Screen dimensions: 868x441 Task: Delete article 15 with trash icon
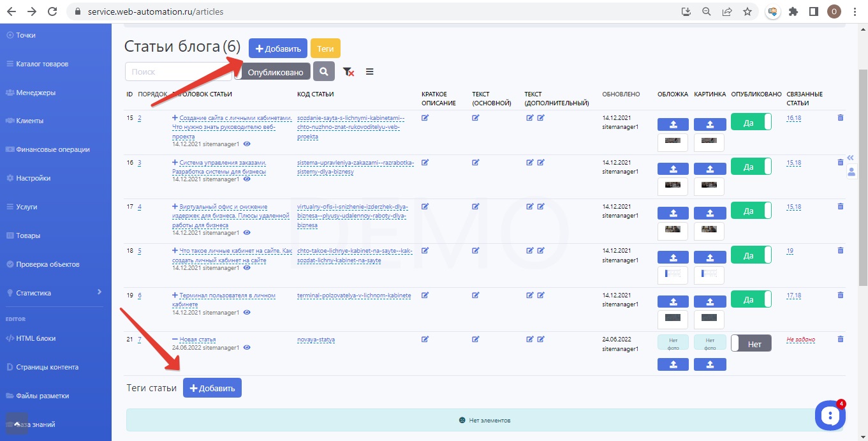(x=840, y=117)
